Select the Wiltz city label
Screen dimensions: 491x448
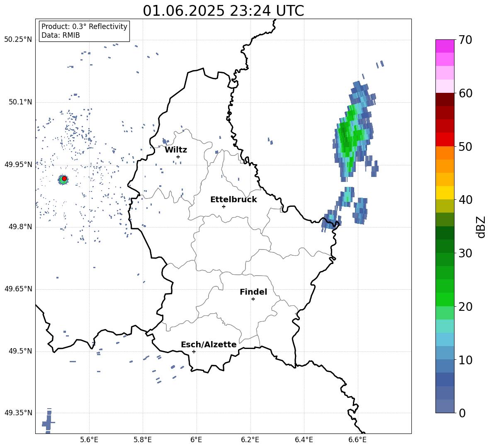[176, 150]
